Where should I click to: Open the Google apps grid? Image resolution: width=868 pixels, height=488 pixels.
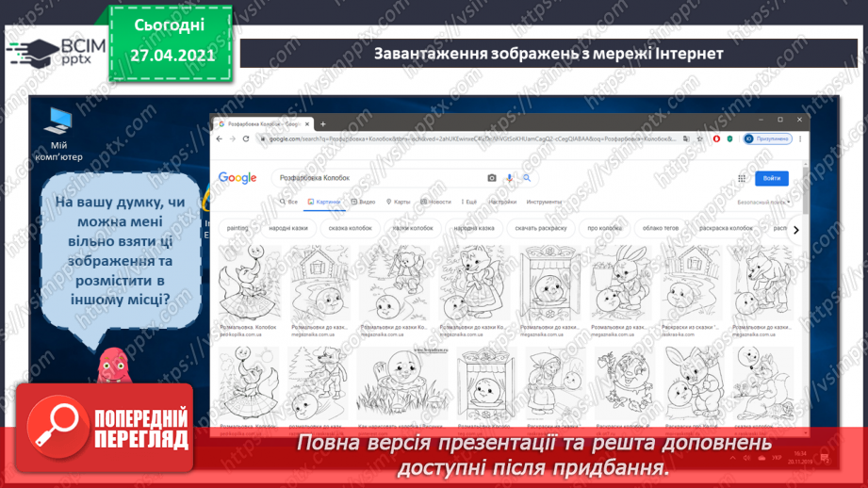pos(742,178)
